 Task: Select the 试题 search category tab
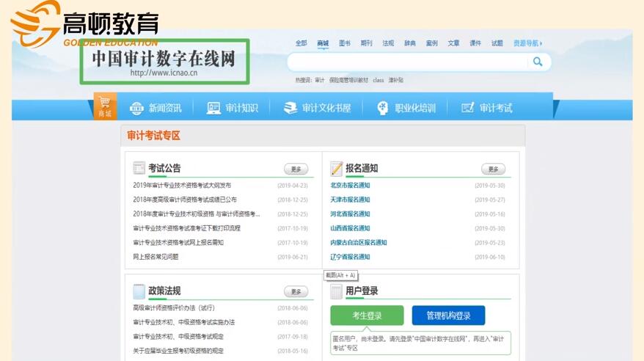pyautogui.click(x=497, y=43)
